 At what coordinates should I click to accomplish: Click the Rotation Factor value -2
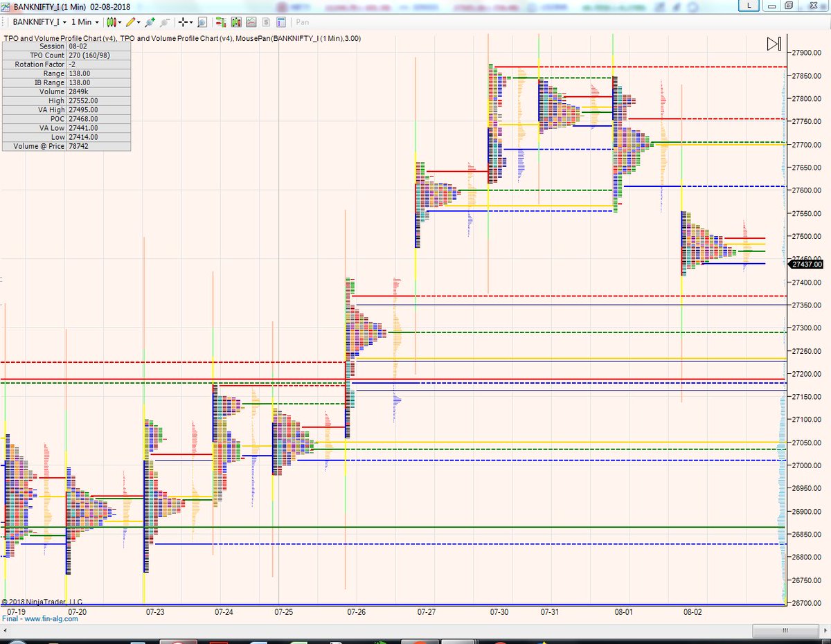tap(72, 64)
